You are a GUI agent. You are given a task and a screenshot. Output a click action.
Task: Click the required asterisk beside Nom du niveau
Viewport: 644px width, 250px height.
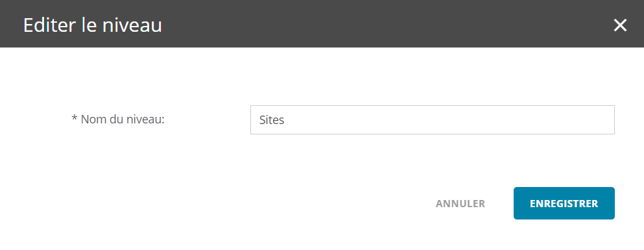point(75,118)
